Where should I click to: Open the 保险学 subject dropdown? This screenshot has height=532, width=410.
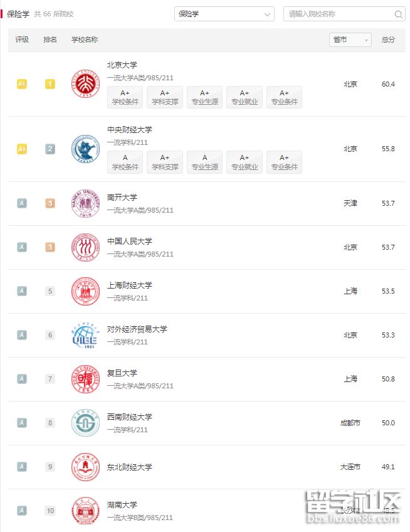tap(224, 14)
